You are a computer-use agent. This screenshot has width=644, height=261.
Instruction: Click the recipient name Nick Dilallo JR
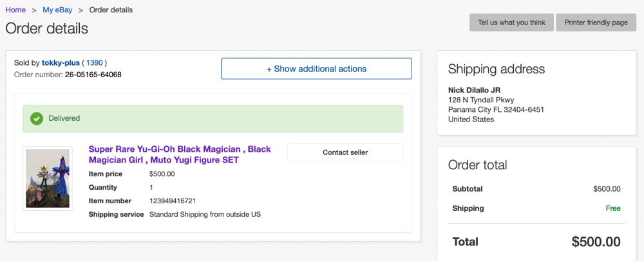pos(474,90)
